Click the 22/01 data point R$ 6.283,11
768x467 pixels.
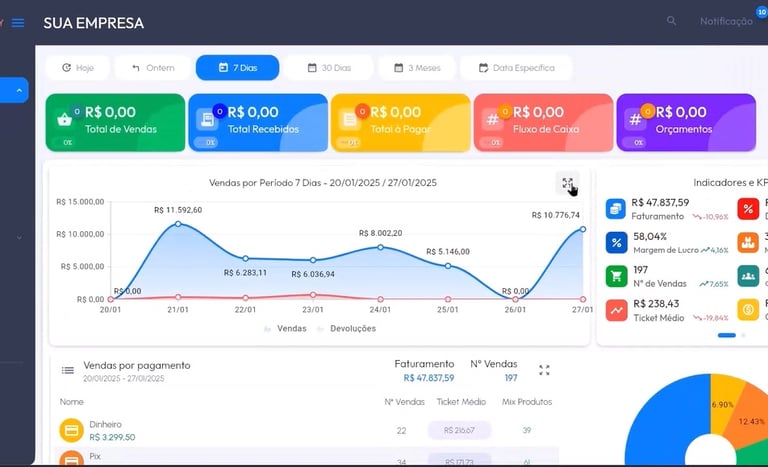(x=245, y=258)
